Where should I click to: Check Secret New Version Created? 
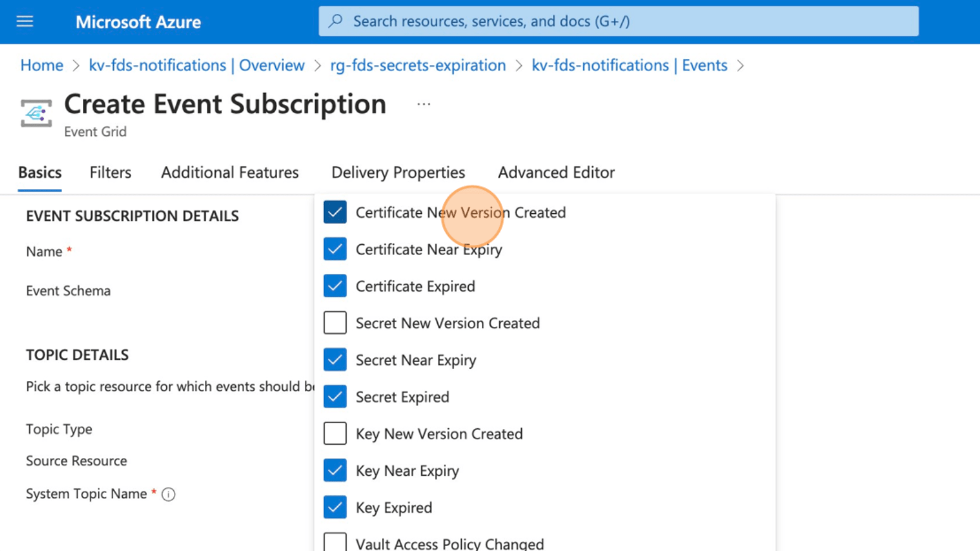click(335, 323)
